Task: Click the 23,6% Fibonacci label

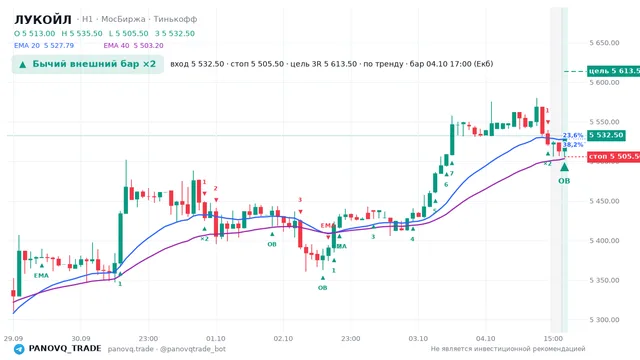Action: pos(573,135)
